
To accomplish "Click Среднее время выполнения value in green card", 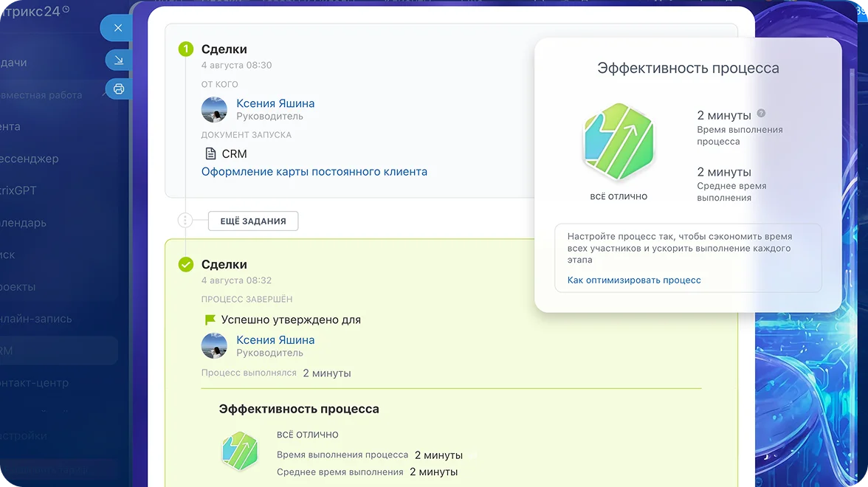I will coord(433,472).
